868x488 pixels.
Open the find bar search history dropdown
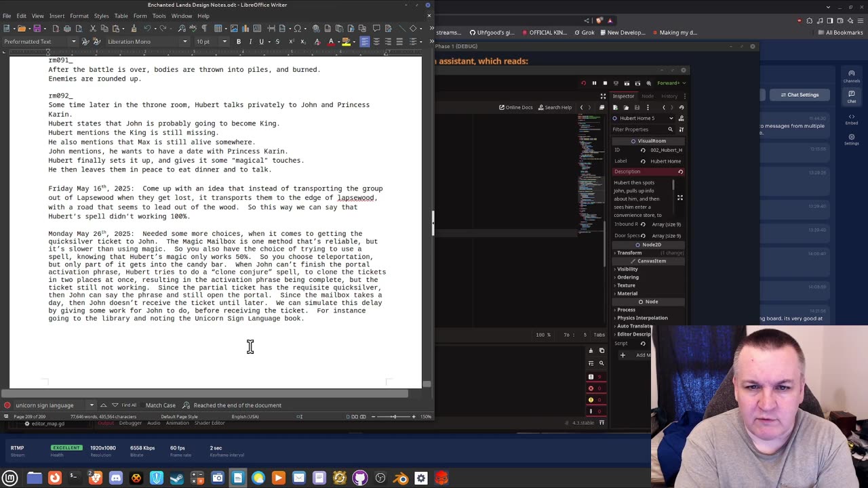point(93,405)
